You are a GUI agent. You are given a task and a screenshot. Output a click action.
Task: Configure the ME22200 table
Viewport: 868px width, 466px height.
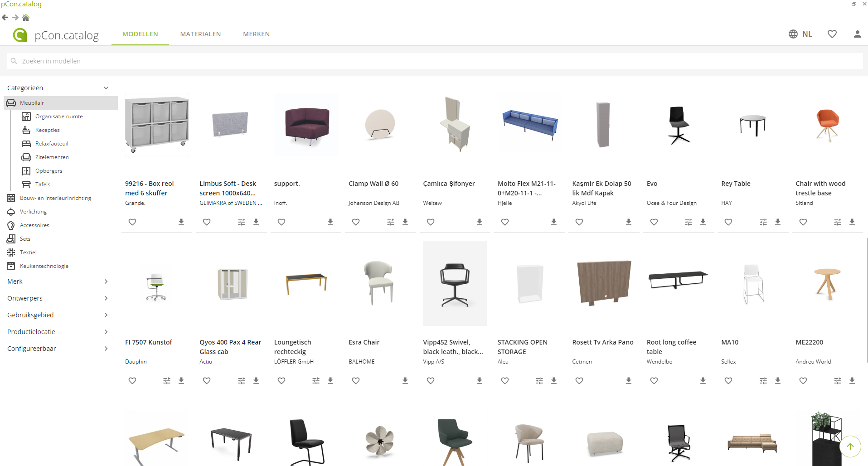pyautogui.click(x=838, y=381)
